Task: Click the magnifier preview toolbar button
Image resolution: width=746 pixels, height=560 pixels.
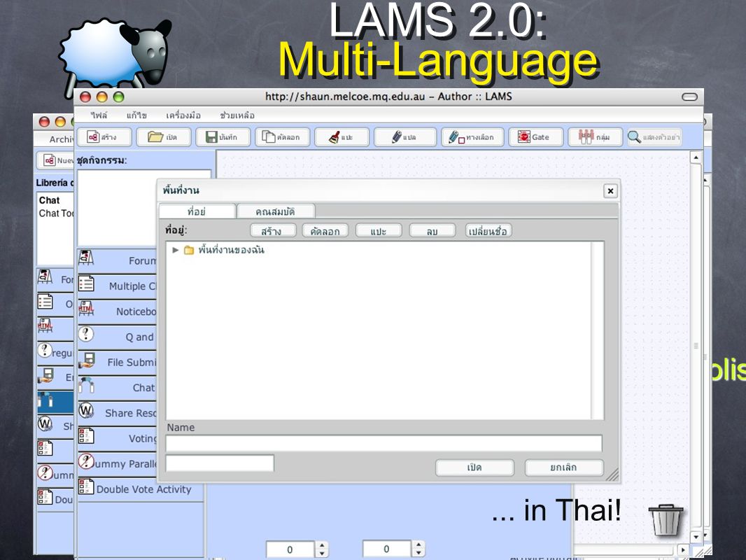Action: coord(654,137)
